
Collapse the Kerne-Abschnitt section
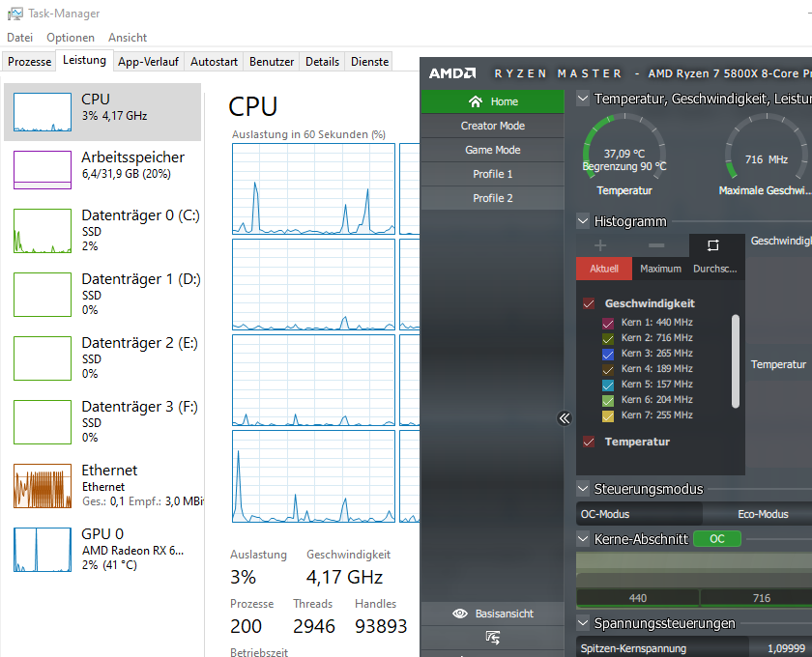(583, 539)
